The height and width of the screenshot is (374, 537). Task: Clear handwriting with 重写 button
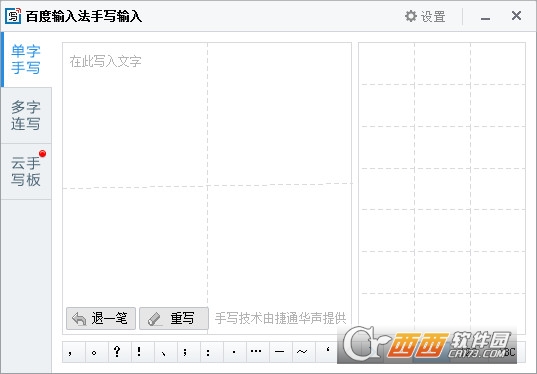pos(174,319)
